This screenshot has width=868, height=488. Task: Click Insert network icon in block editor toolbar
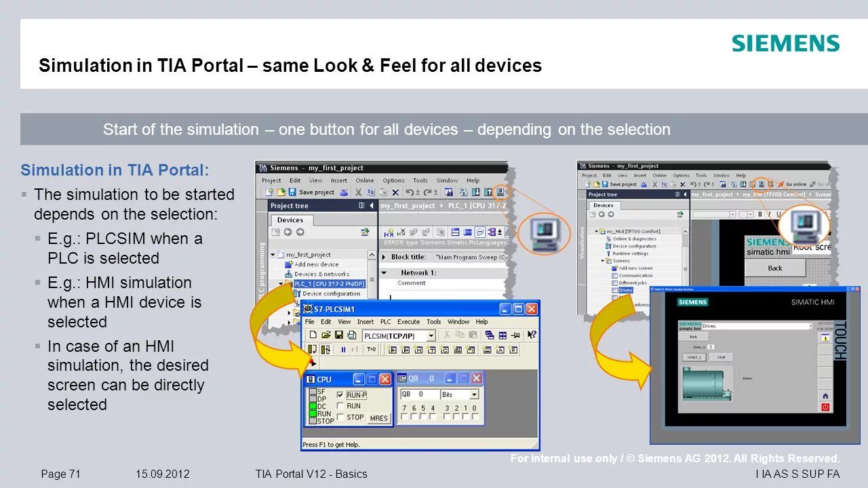[x=389, y=232]
